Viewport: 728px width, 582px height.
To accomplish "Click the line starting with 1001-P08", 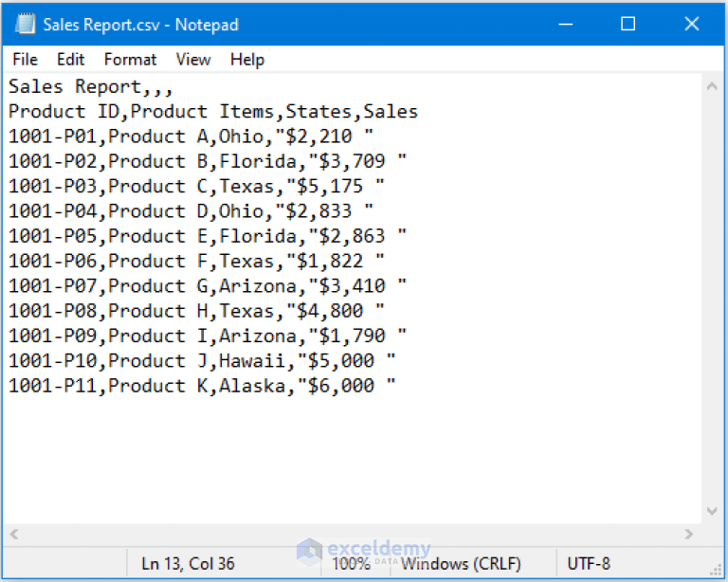I will pos(196,312).
